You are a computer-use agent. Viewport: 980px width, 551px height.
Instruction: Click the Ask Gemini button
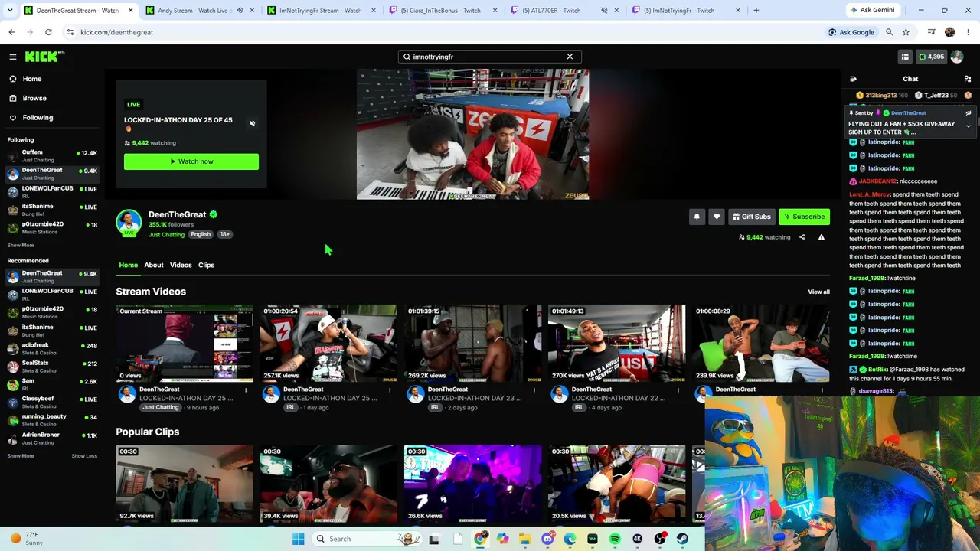coord(872,11)
